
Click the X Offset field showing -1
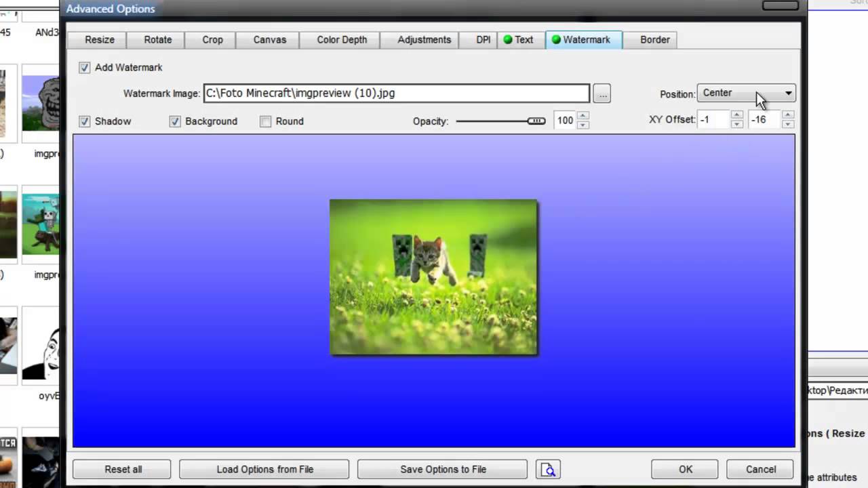(x=713, y=120)
